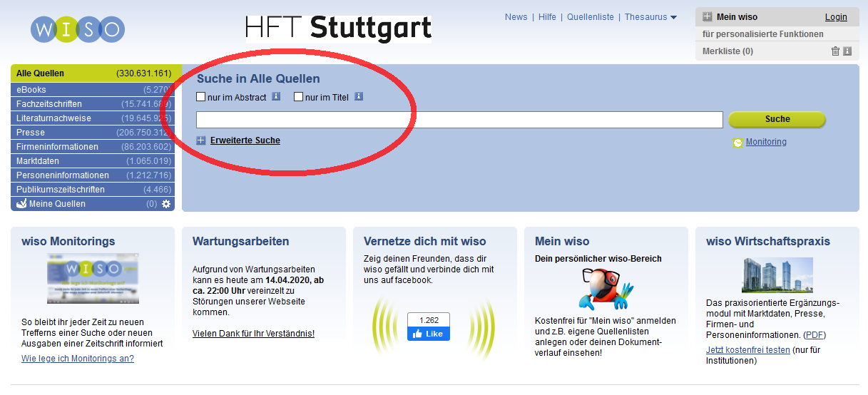Click the trash icon beside Merkliste
Screen dimensions: 868x395
coord(835,51)
